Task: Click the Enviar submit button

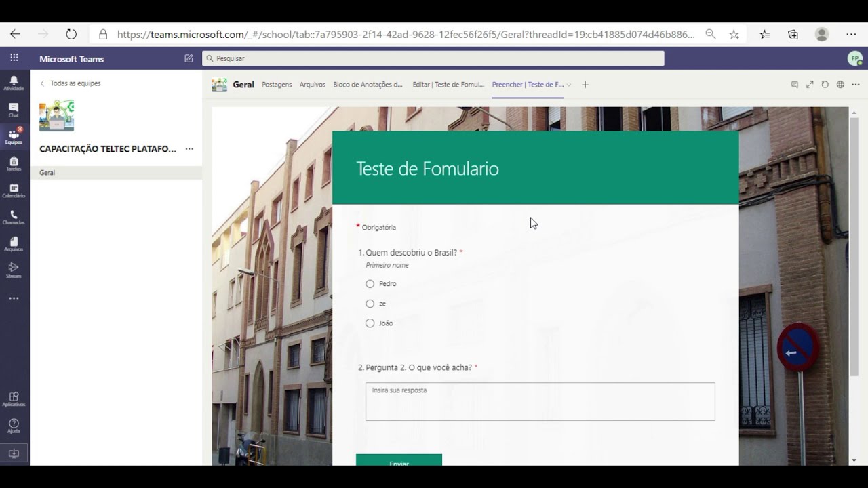Action: [399, 460]
